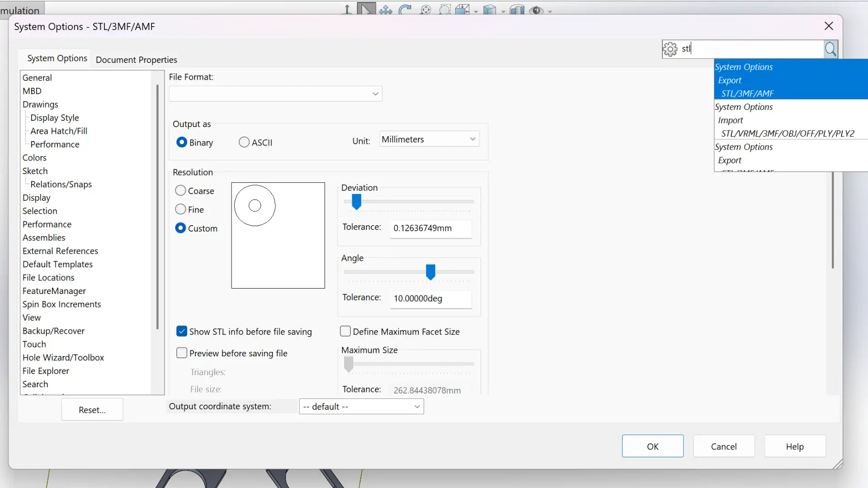Open Default Templates options
Screen dimensions: 868x488
57,265
